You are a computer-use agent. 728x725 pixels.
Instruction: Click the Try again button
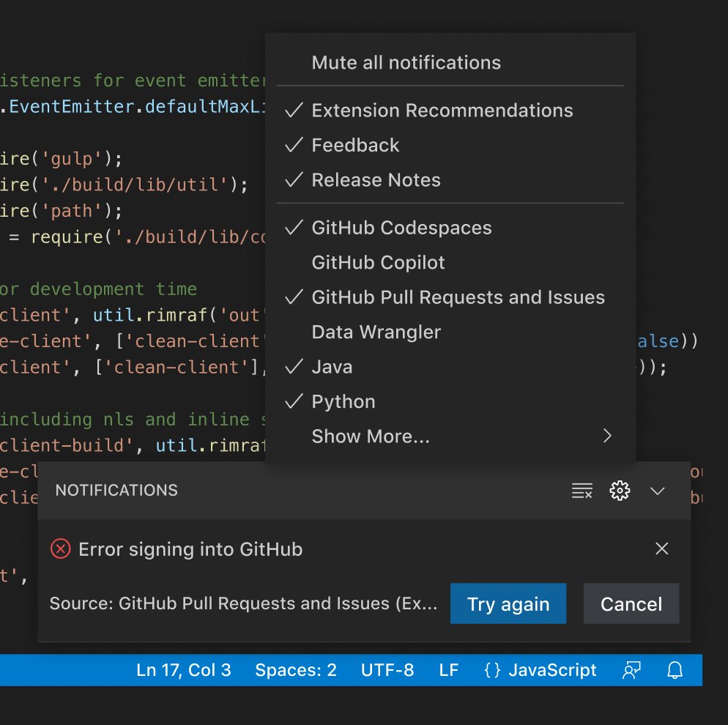click(508, 603)
